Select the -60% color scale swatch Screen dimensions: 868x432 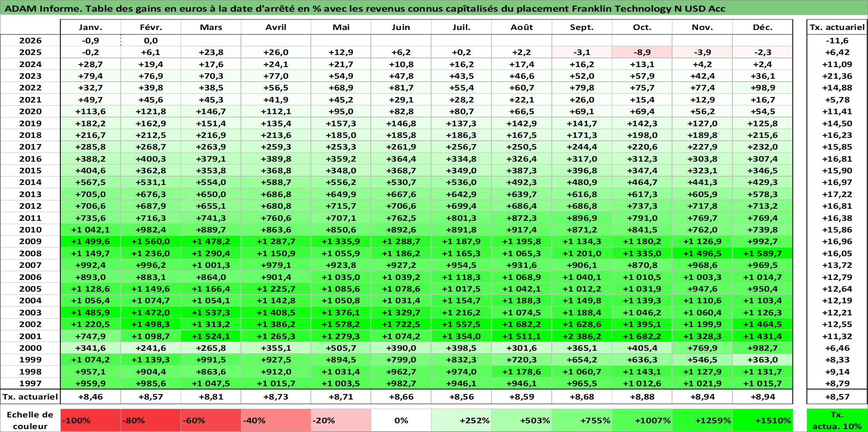(211, 420)
